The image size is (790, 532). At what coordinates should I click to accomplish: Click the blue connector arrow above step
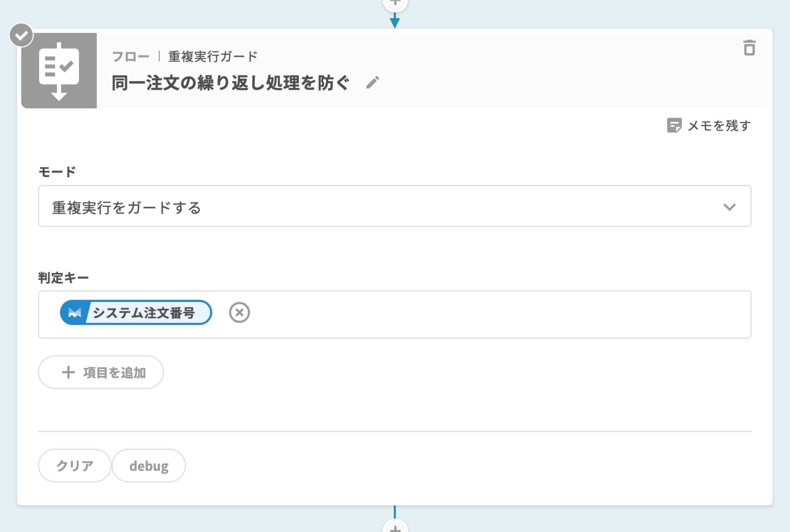tap(394, 22)
